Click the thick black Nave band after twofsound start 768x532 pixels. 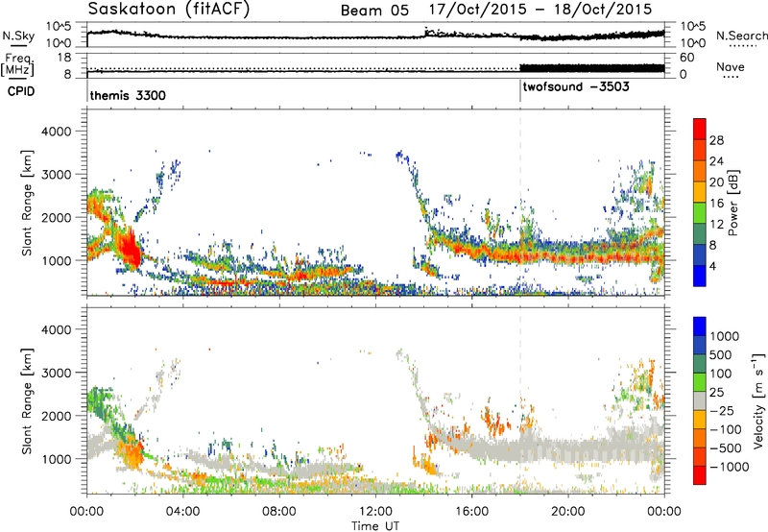point(591,68)
